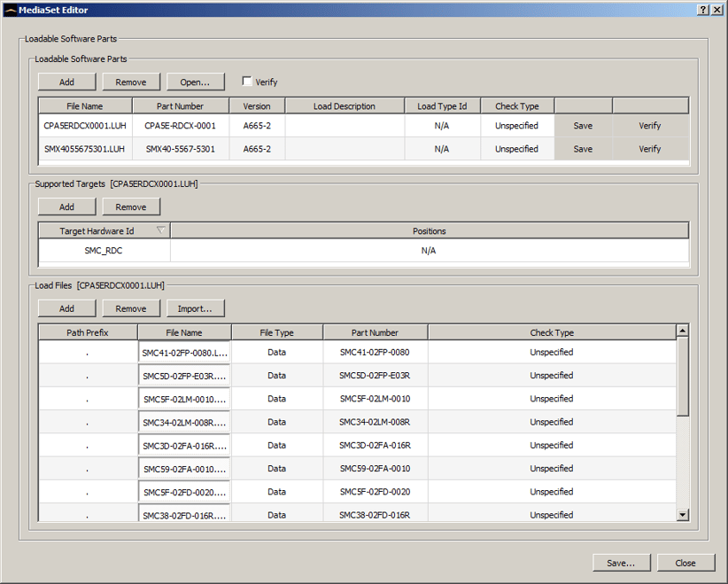Add a new loadable software part
Viewport: 728px width, 584px height.
click(66, 81)
